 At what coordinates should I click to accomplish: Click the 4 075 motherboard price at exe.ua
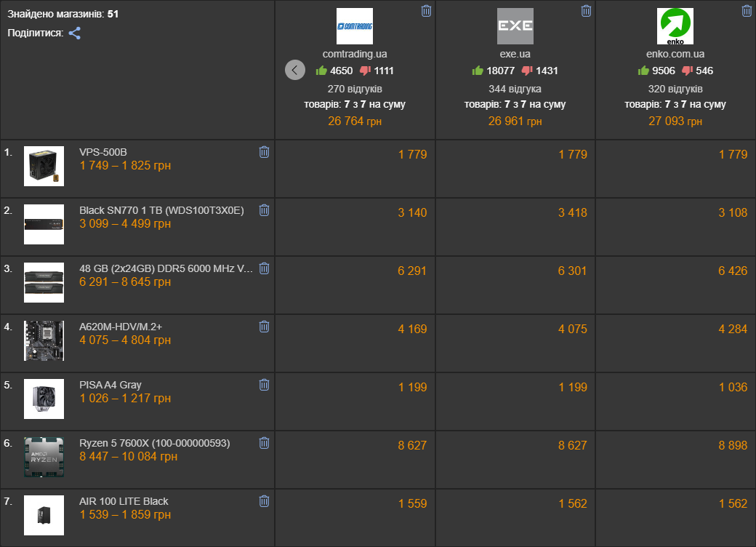[573, 329]
